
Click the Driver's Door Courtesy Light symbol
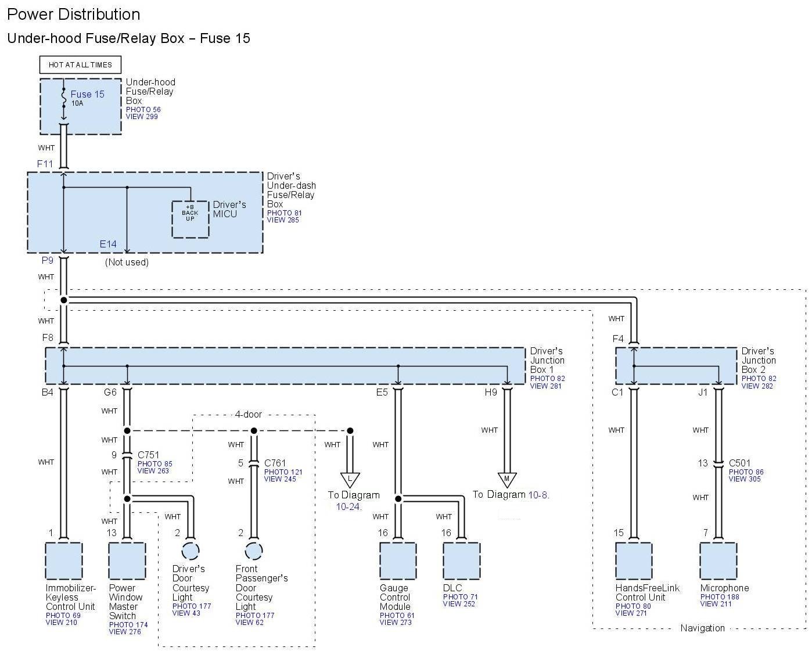click(191, 551)
